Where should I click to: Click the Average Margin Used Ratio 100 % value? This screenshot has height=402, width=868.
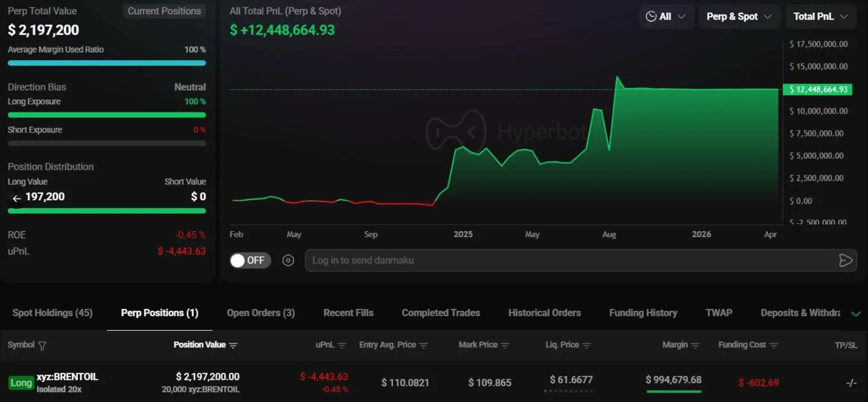click(x=195, y=50)
